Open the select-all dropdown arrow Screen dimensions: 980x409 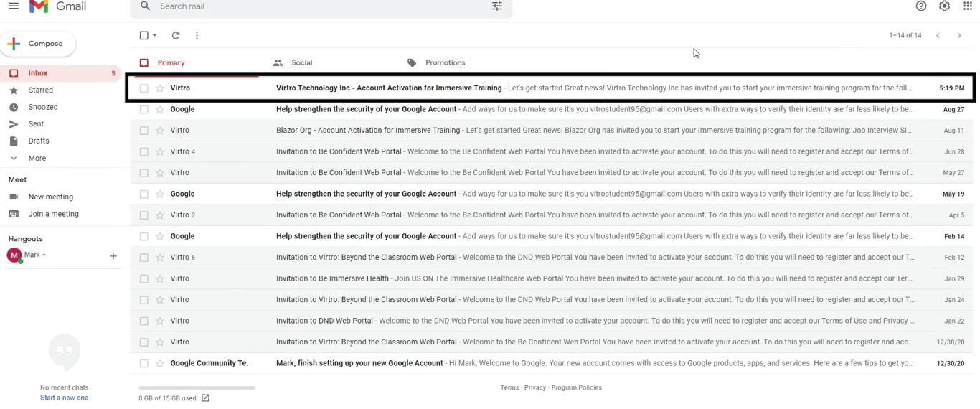155,36
